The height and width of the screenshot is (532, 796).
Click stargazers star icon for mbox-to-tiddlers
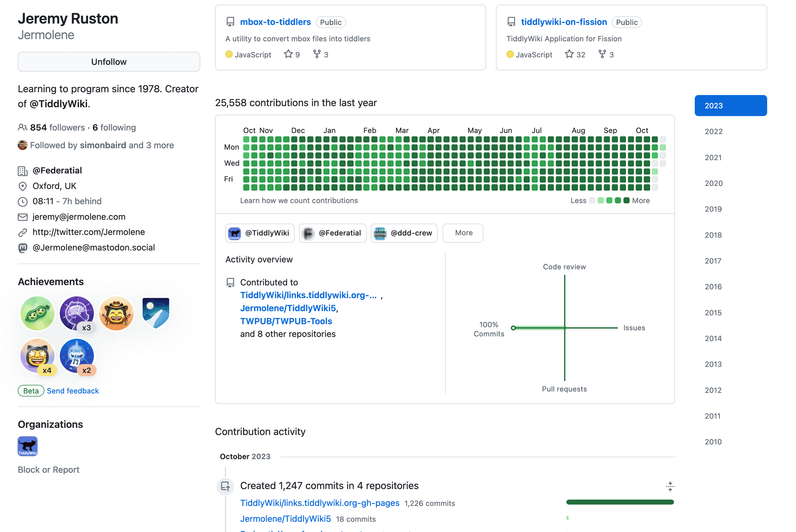click(x=288, y=54)
